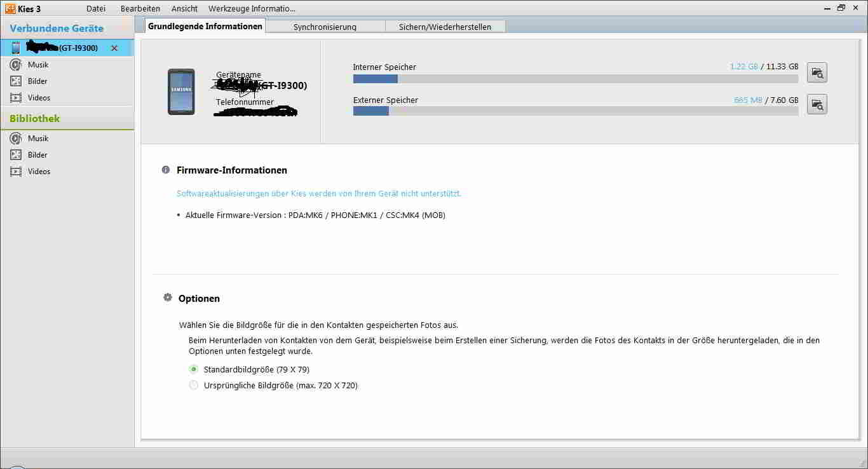The height and width of the screenshot is (469, 868).
Task: Click the Verbundene Geräte sidebar header
Action: point(57,29)
